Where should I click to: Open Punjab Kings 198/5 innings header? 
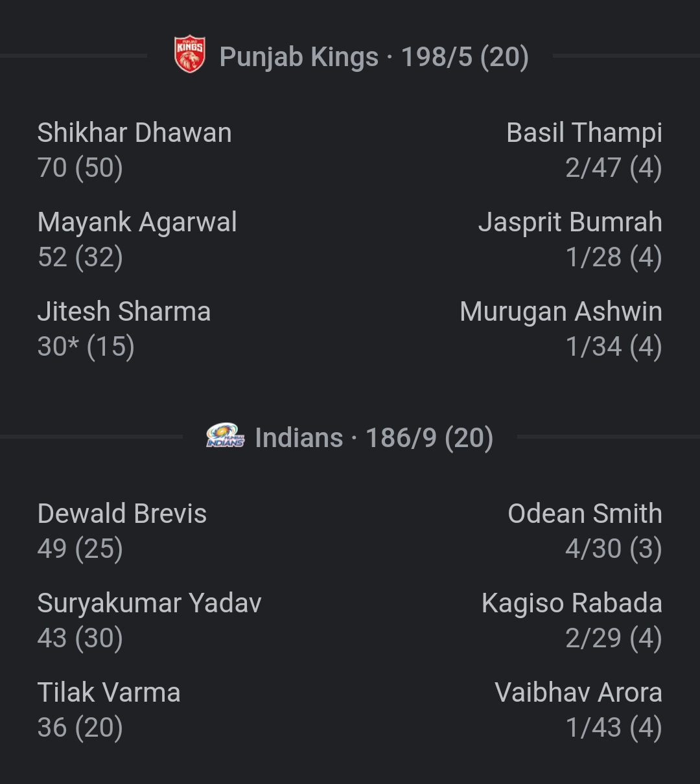374,57
